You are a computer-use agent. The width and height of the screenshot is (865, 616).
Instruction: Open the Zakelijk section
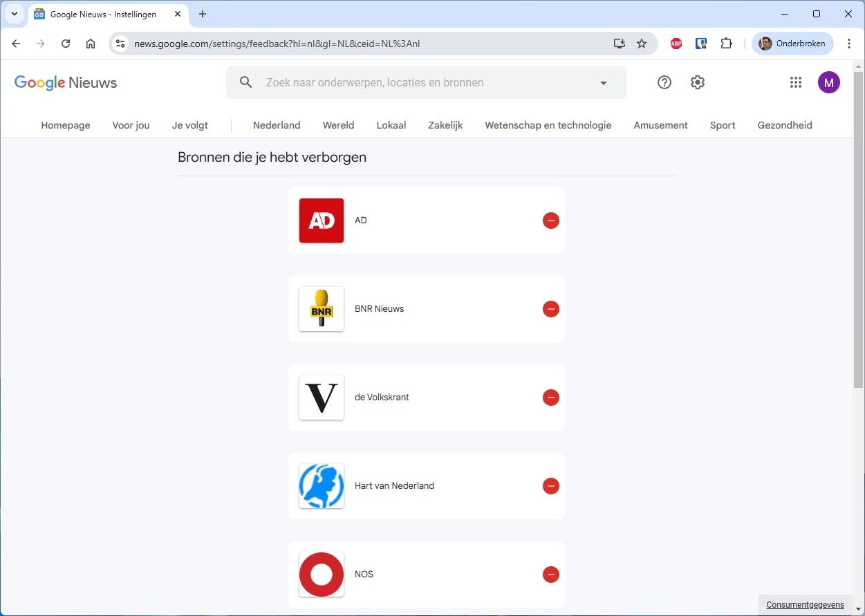pyautogui.click(x=445, y=125)
